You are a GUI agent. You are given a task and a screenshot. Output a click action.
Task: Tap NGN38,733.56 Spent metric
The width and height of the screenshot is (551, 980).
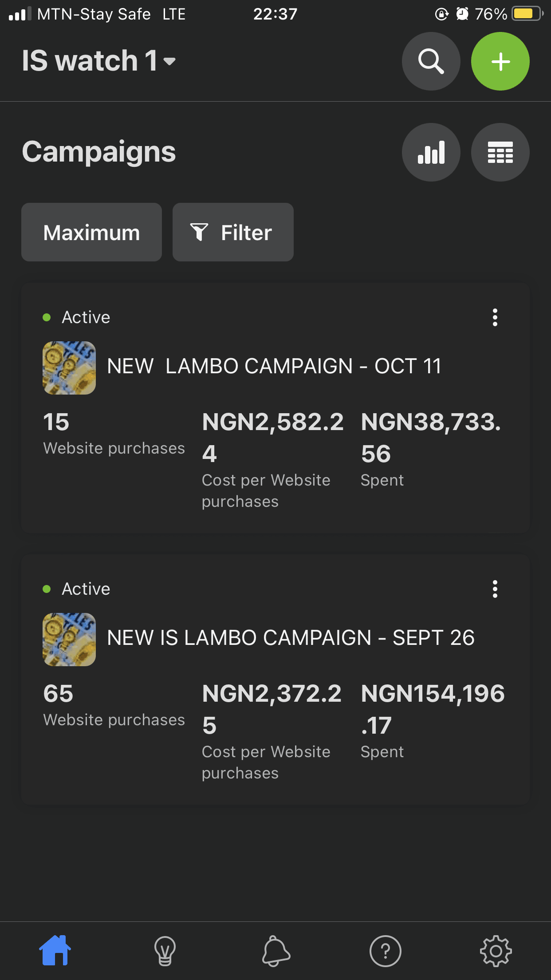coord(431,449)
